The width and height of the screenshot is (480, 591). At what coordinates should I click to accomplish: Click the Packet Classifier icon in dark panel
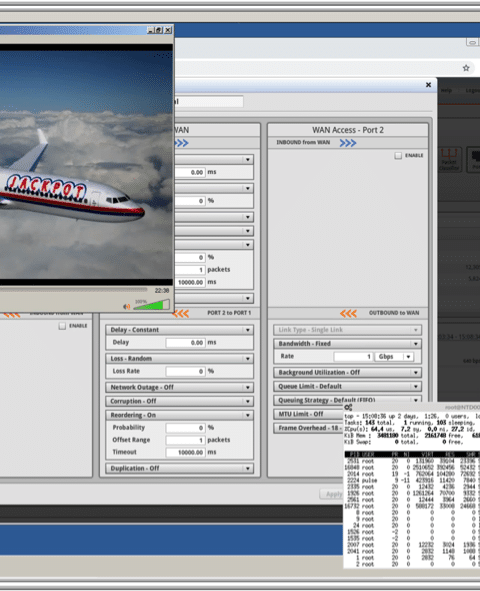pos(449,159)
